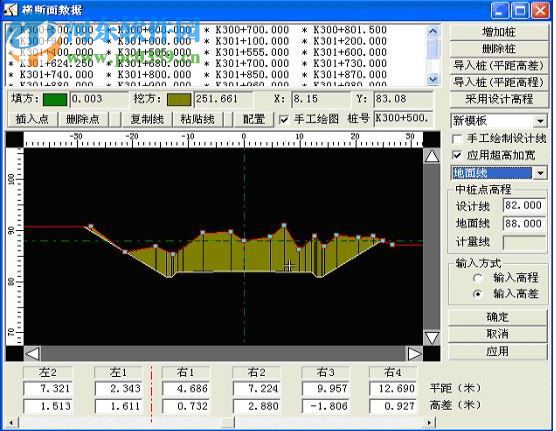The height and width of the screenshot is (431, 556).
Task: Click the canvas scroll-up triangle arrow
Action: (432, 156)
